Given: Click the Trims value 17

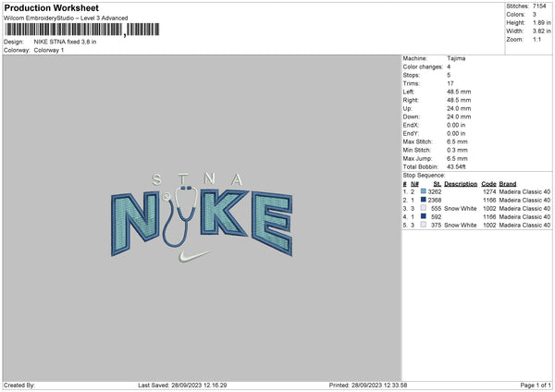Looking at the screenshot, I should pos(450,83).
